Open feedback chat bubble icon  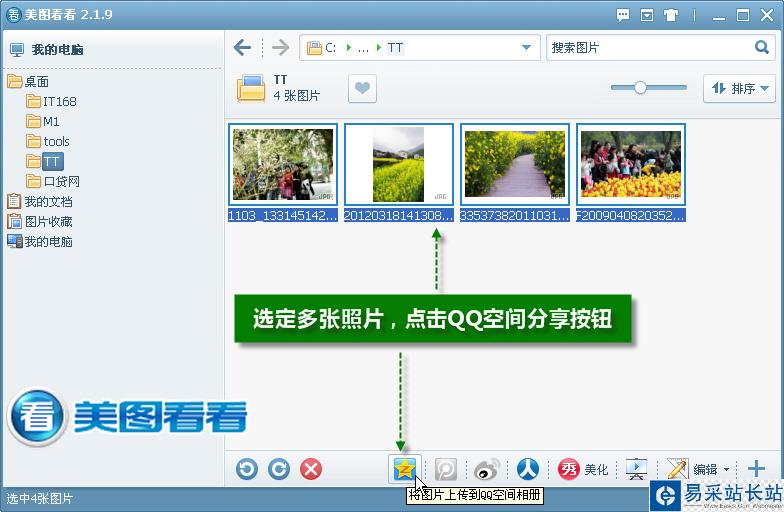pos(622,16)
